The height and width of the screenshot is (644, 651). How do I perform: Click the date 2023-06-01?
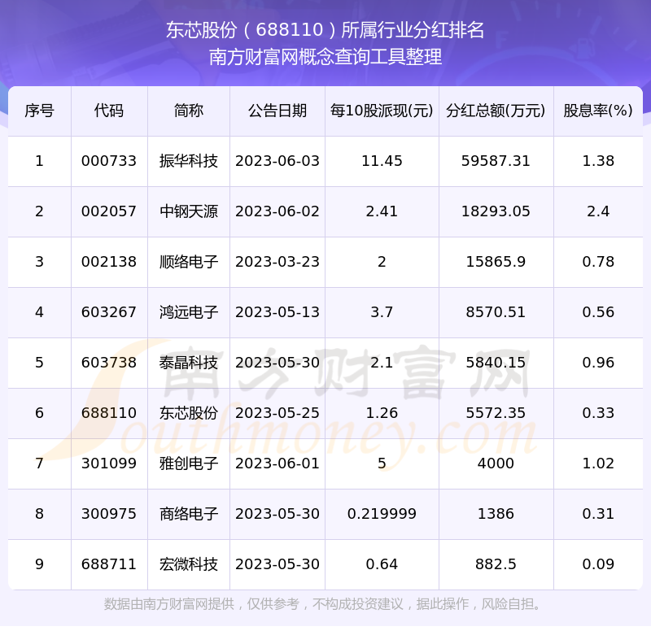(x=277, y=463)
